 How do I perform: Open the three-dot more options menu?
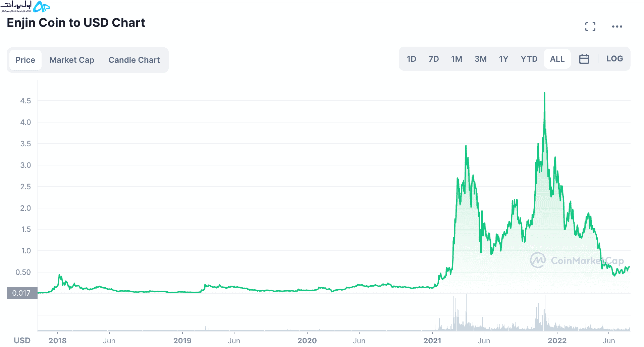click(x=617, y=27)
